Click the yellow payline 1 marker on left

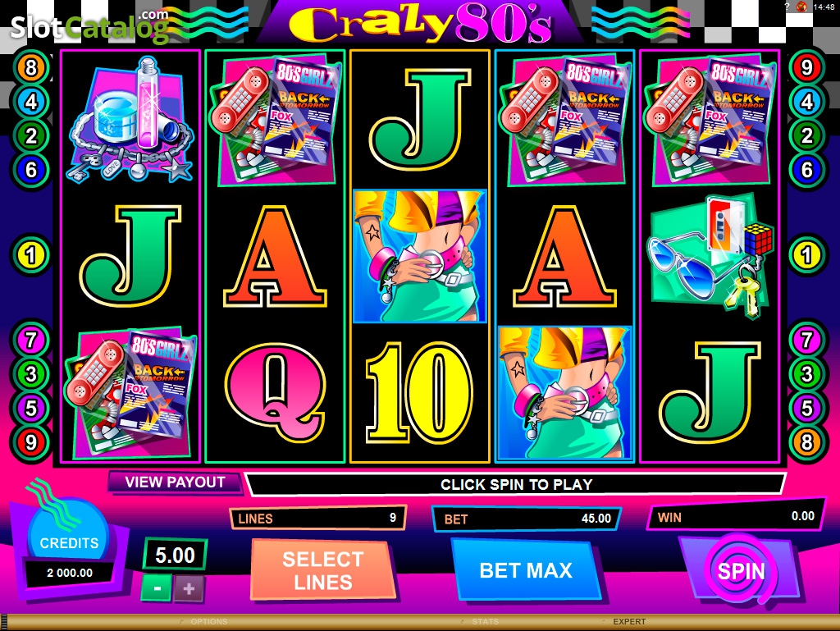[x=31, y=255]
